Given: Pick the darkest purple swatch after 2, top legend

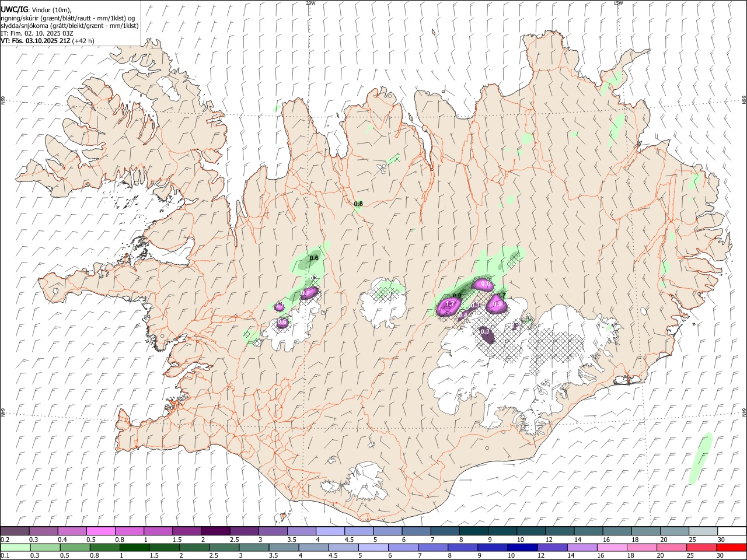Looking at the screenshot, I should point(215,531).
